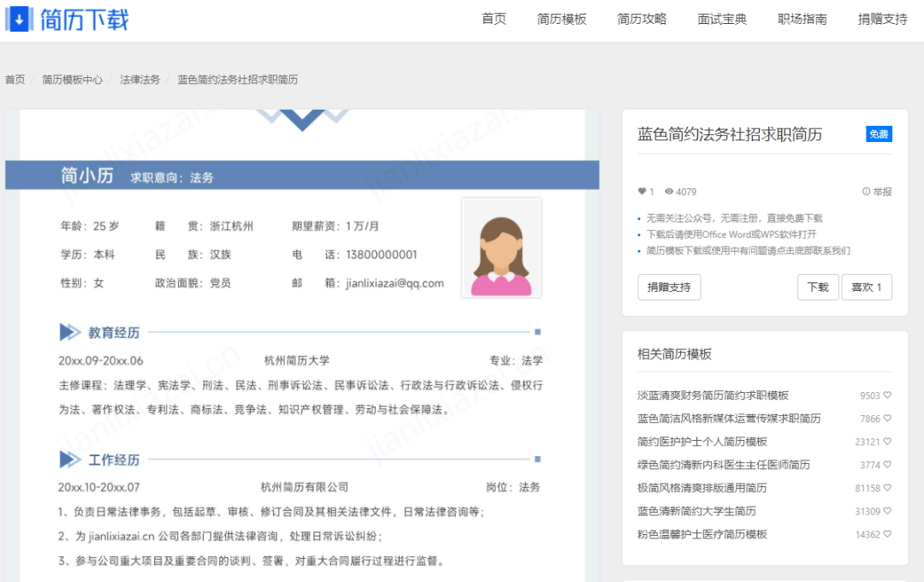Viewport: 924px width, 582px height.
Task: Open the 职场指南 menu item
Action: (801, 18)
